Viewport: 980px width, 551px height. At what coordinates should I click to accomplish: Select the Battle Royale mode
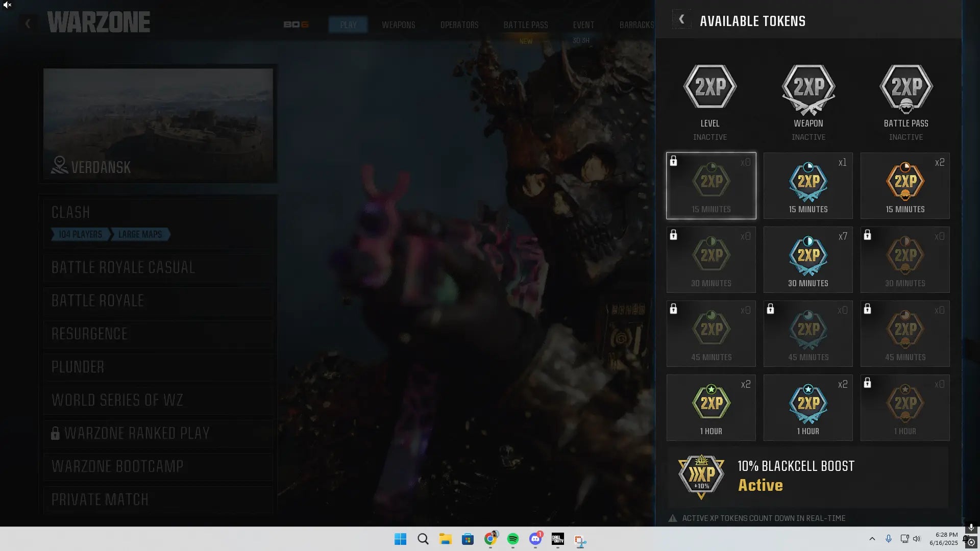click(158, 300)
